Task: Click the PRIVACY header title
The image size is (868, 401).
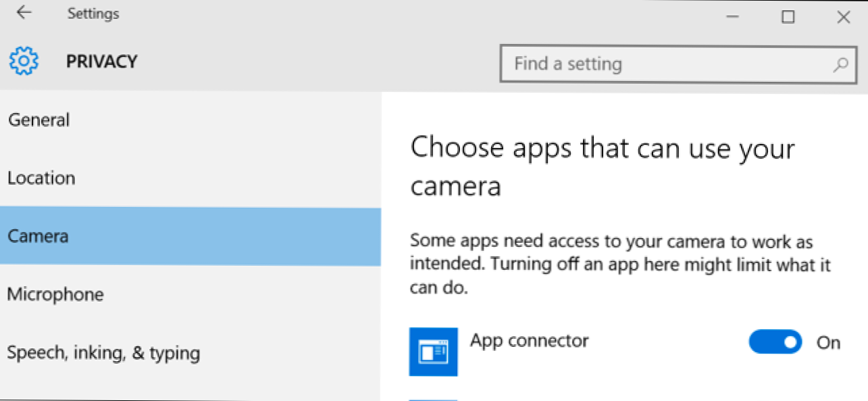Action: (102, 62)
